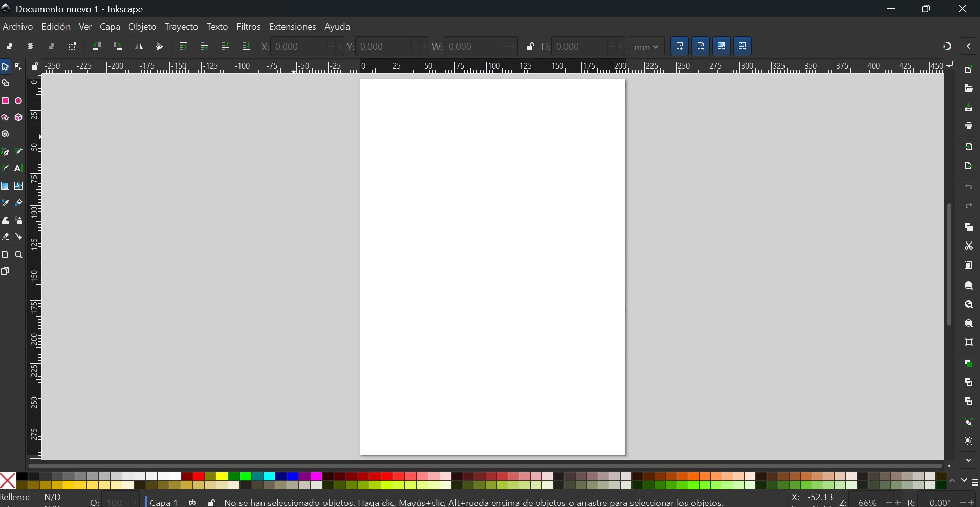
Task: Click the print document icon
Action: coord(969,126)
